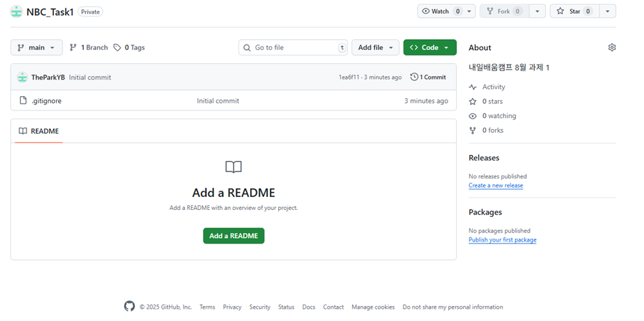This screenshot has height=321, width=644.
Task: Click TheParkYB avatar in commit row
Action: [x=22, y=77]
